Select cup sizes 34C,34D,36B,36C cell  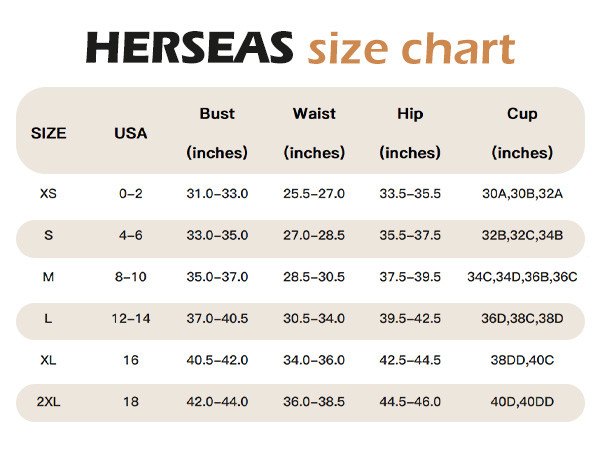click(x=522, y=276)
